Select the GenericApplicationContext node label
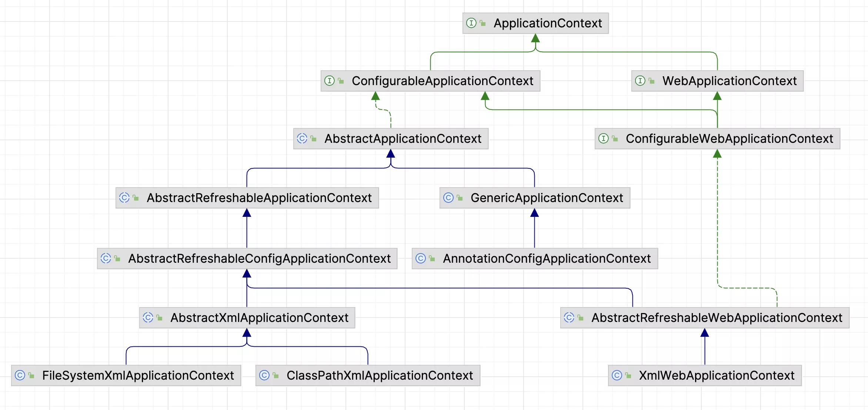868x410 pixels. [547, 198]
